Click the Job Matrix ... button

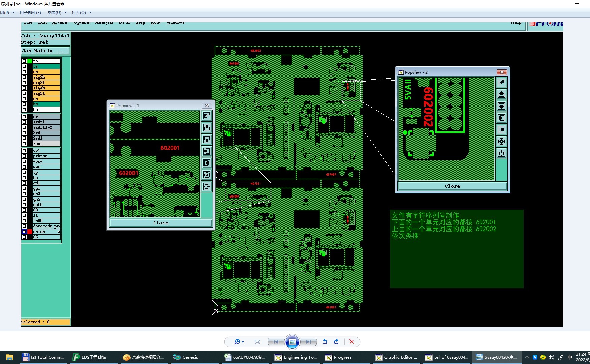tap(46, 51)
